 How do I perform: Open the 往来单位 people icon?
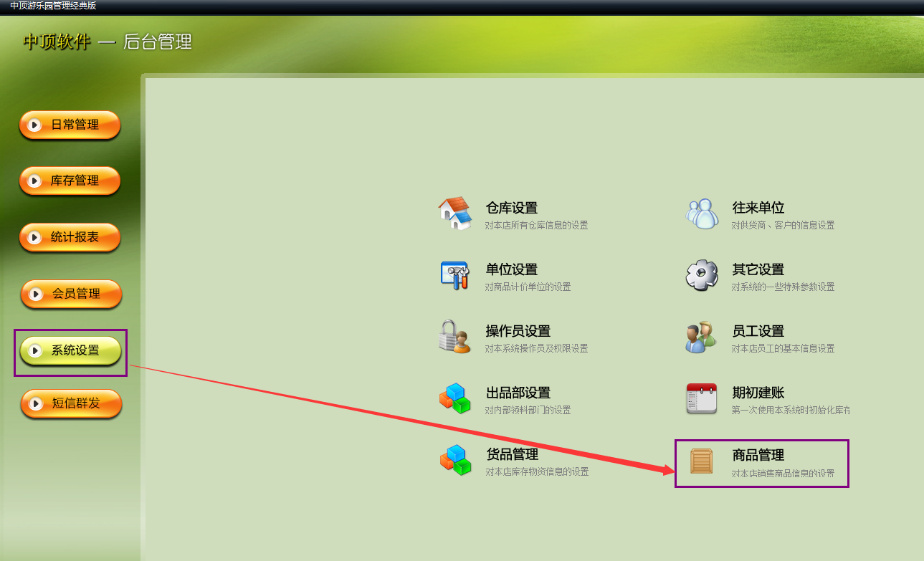[702, 214]
